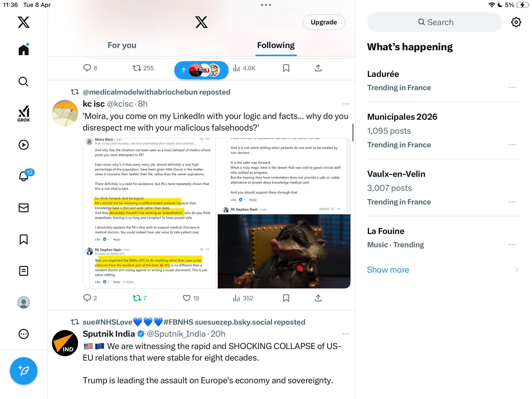Open the video play icon in sidebar
The width and height of the screenshot is (532, 399).
click(x=24, y=145)
